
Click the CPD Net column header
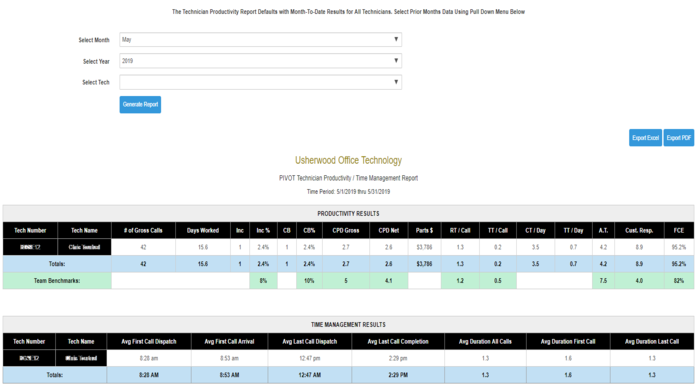[x=389, y=230]
